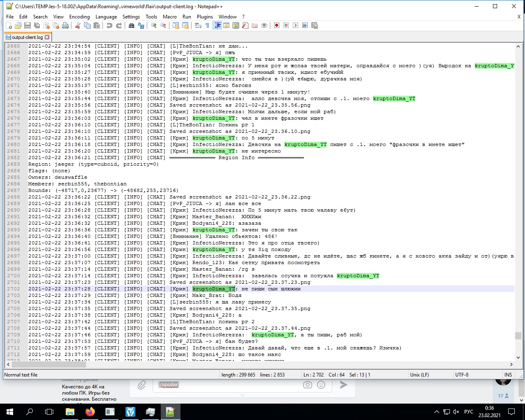Open File Explorer from the taskbar

(x=70, y=412)
